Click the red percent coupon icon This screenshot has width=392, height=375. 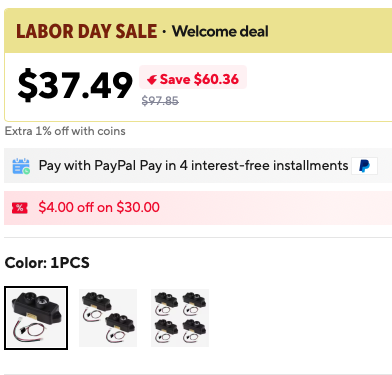click(20, 208)
